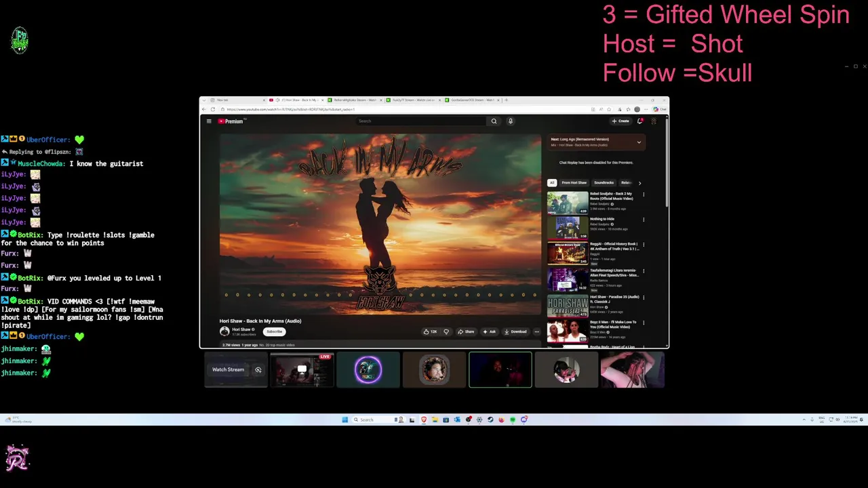The image size is (868, 488).
Task: Click the YouTube page vertical scrollbar
Action: [x=667, y=163]
